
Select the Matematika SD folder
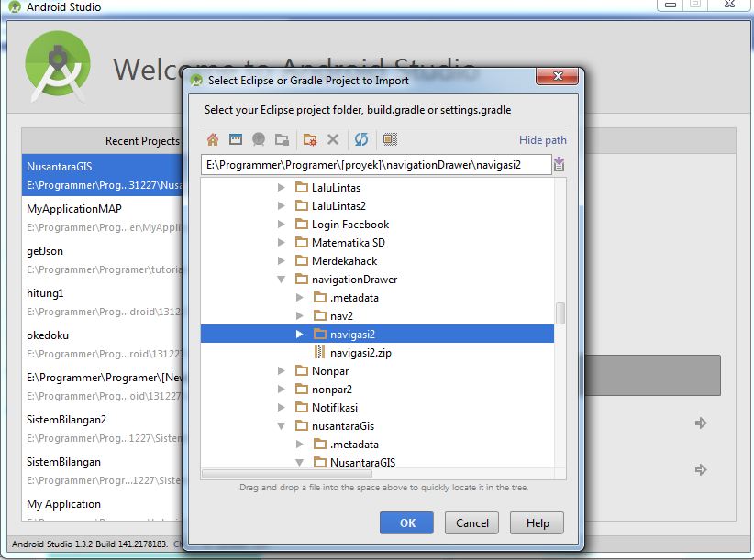pyautogui.click(x=340, y=243)
